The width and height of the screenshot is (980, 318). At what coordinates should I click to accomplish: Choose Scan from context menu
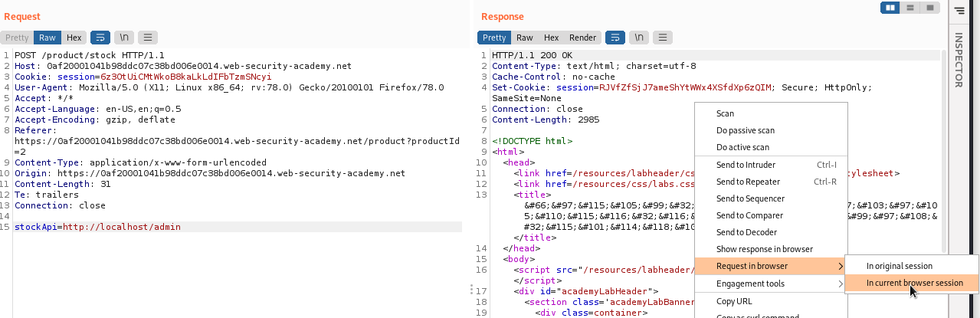[771, 113]
